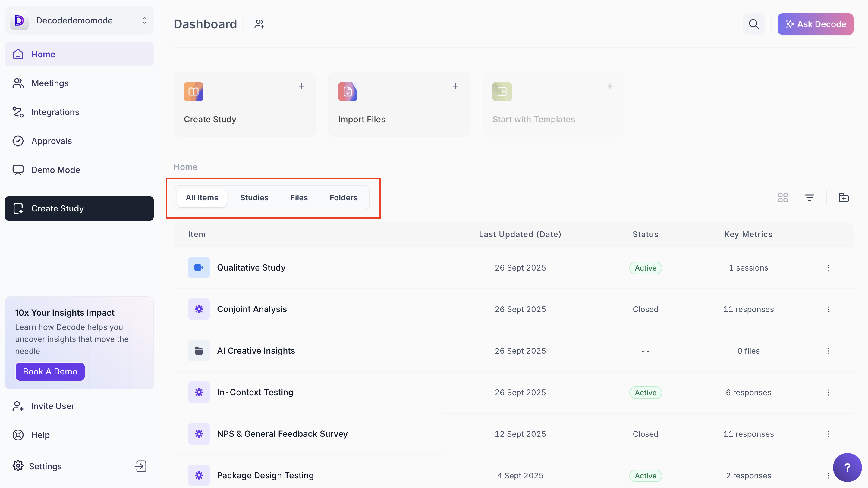Viewport: 868px width, 488px height.
Task: Click the Book A Demo button
Action: 50,371
